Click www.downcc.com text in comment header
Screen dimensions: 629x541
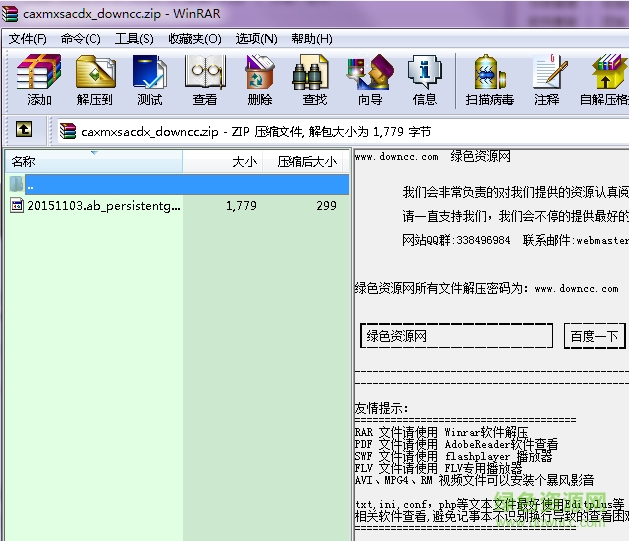click(396, 156)
